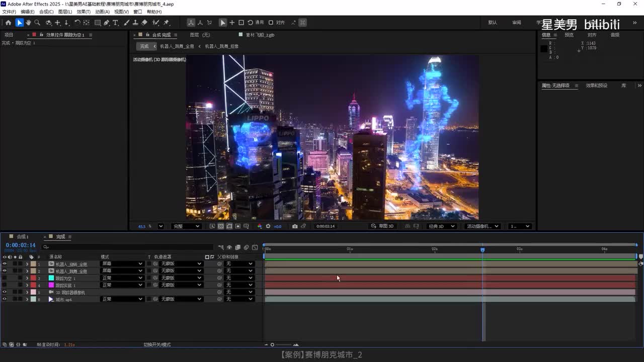
Task: Switch to the 效果和预设 panel tab
Action: (x=596, y=85)
